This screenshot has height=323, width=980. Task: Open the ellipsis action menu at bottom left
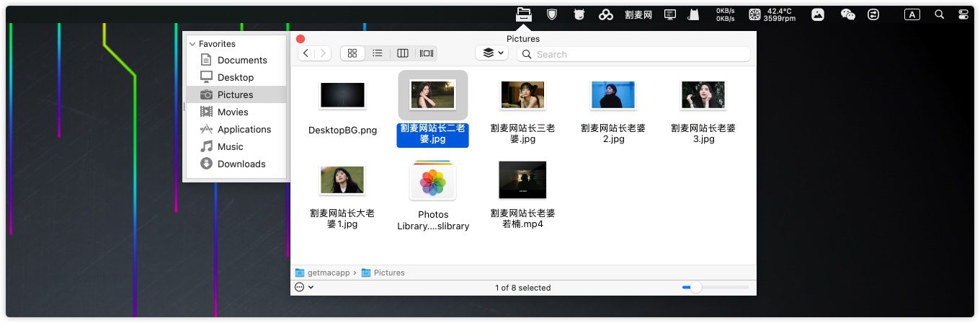(x=304, y=287)
